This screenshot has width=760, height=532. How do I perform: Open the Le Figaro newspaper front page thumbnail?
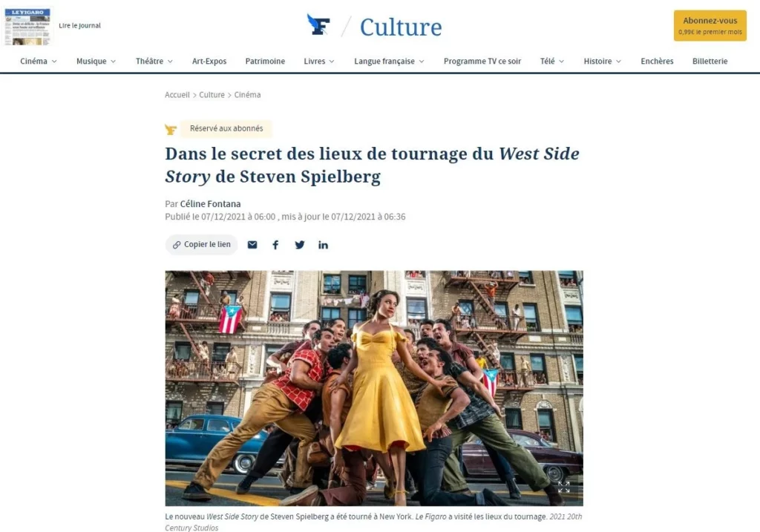(x=28, y=26)
